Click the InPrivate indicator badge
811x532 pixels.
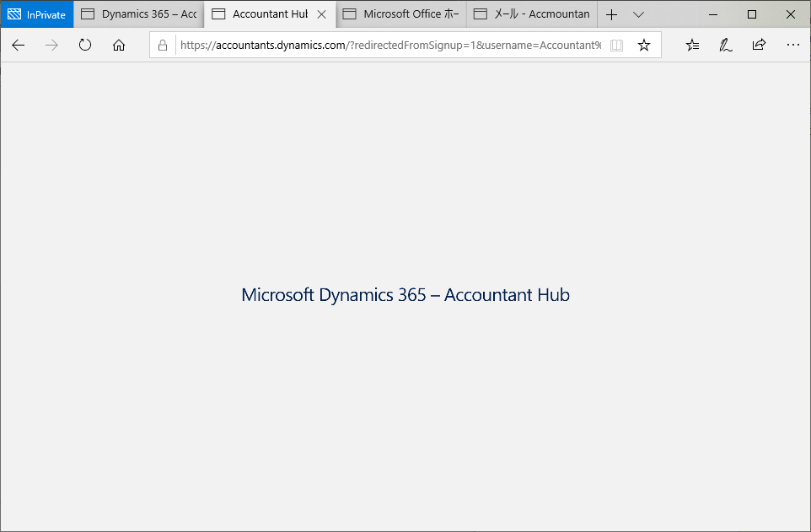[x=37, y=14]
